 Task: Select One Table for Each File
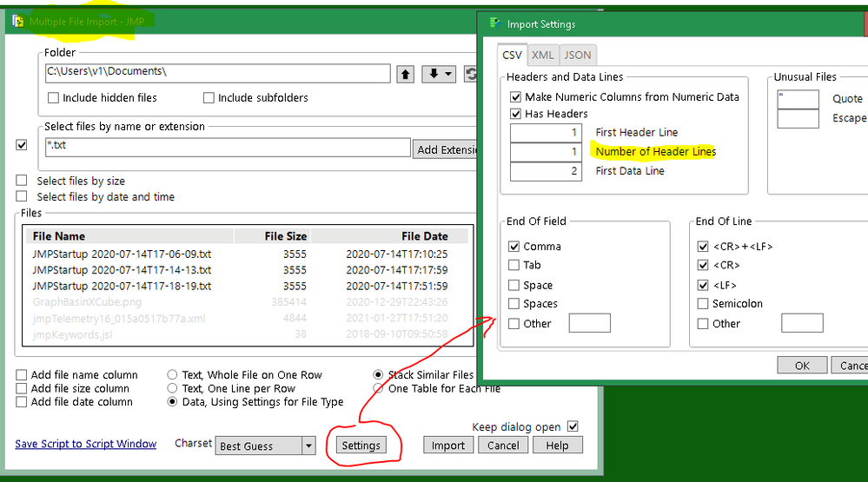[x=378, y=388]
